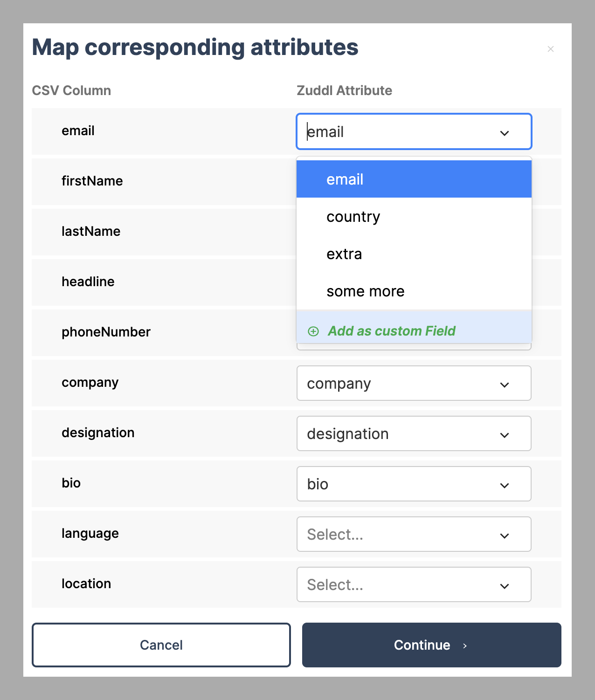Viewport: 595px width, 700px height.
Task: Open the bio attribute dropdown
Action: tap(414, 484)
